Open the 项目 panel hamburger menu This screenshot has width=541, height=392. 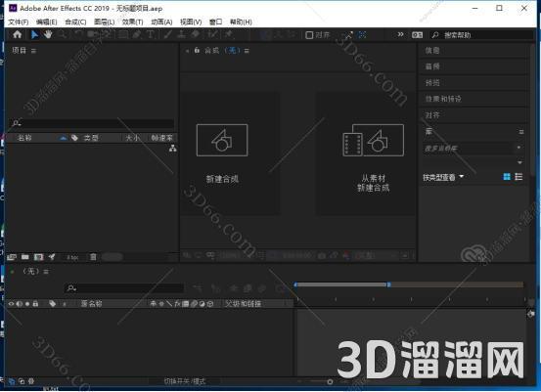(x=33, y=51)
